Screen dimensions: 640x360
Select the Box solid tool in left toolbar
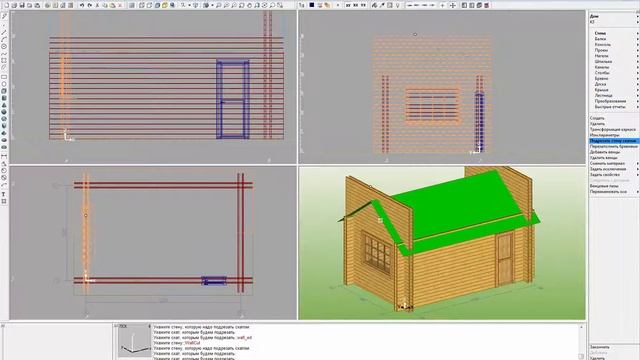click(4, 91)
